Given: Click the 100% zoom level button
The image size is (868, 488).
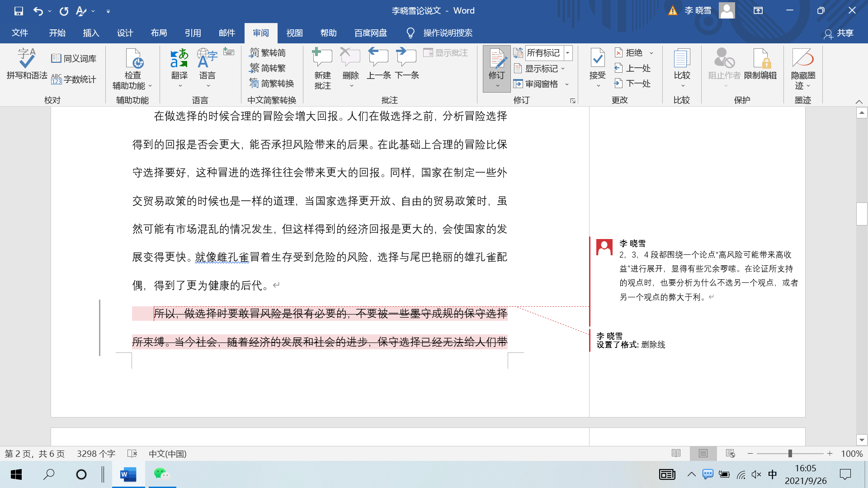Looking at the screenshot, I should (852, 454).
